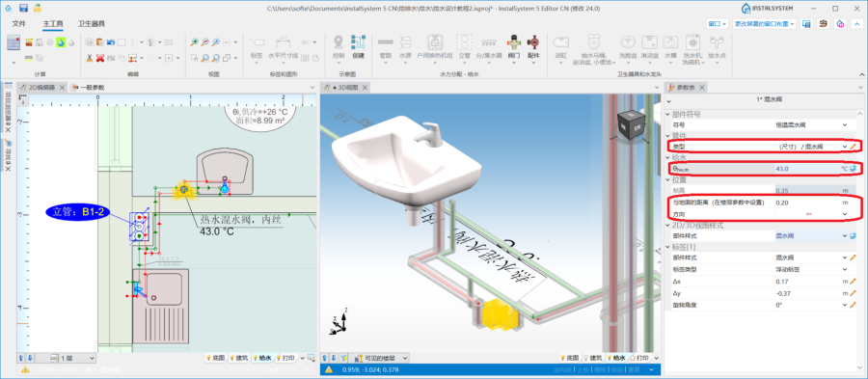Open the 更改屏幕的窗口布置 dropdown
Viewport: 868px width, 379px height.
click(x=765, y=24)
